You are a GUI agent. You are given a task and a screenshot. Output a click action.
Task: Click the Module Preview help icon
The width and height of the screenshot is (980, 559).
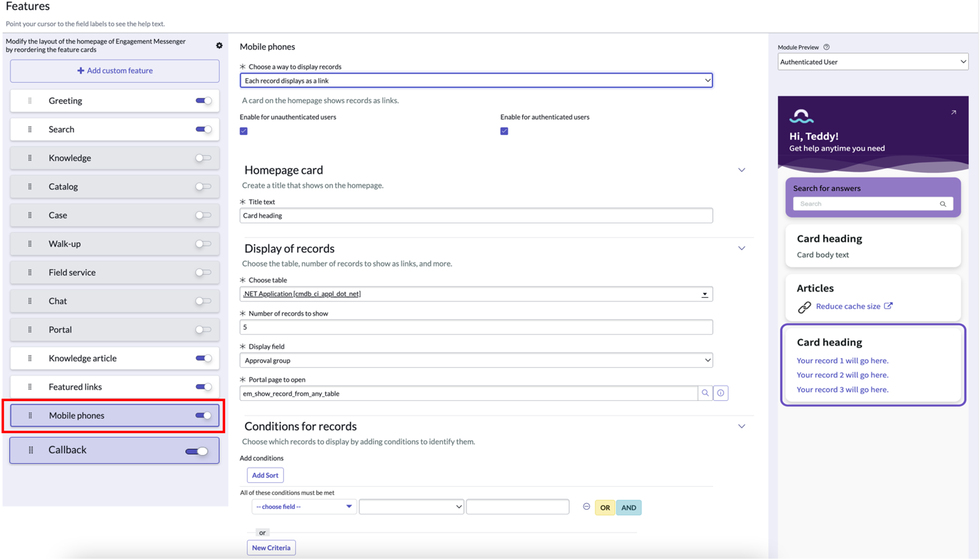(826, 47)
